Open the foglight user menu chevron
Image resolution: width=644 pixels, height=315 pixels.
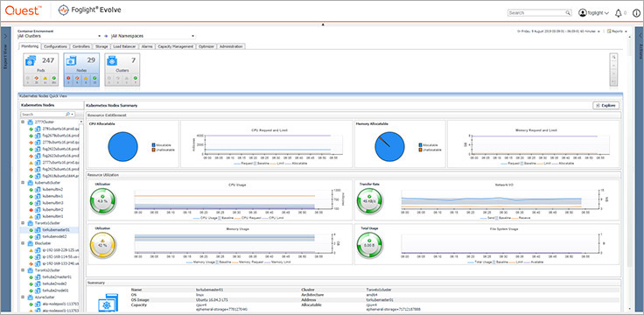click(606, 13)
